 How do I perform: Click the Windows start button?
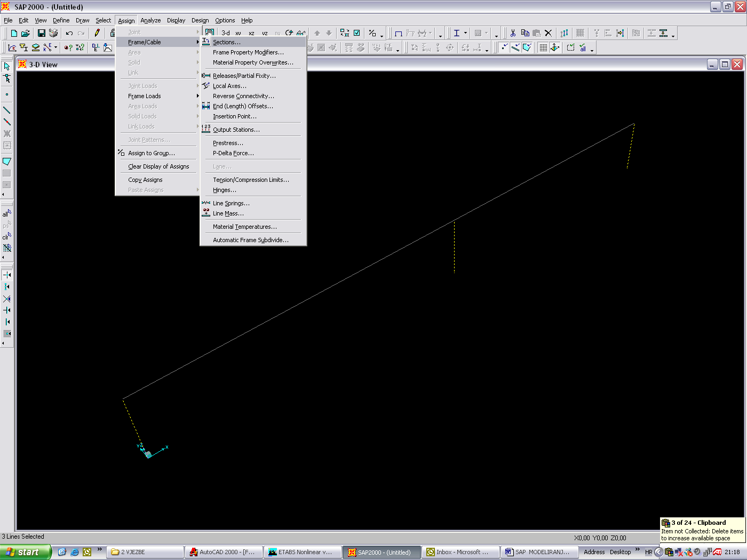pos(26,552)
